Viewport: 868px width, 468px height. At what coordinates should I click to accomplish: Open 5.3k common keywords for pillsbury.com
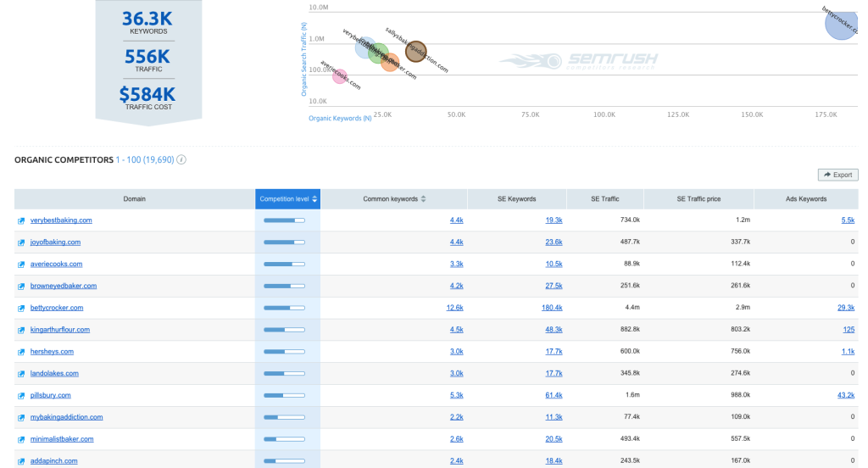[457, 395]
